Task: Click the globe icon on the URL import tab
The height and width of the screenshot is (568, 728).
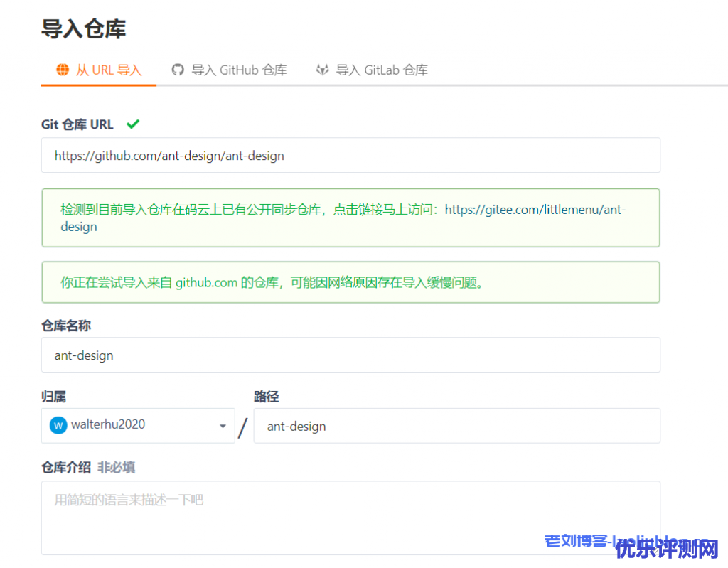Action: tap(63, 70)
